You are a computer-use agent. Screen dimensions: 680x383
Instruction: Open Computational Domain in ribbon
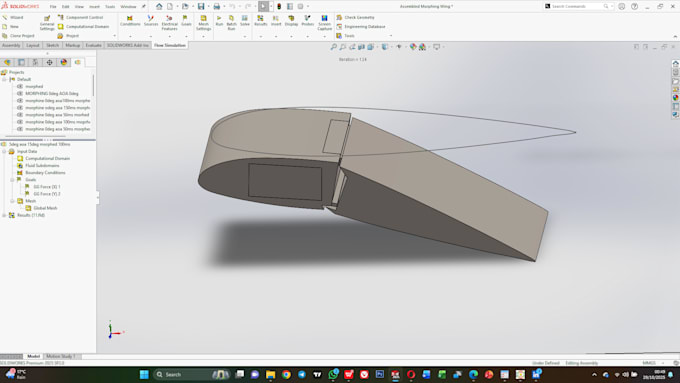coord(83,26)
